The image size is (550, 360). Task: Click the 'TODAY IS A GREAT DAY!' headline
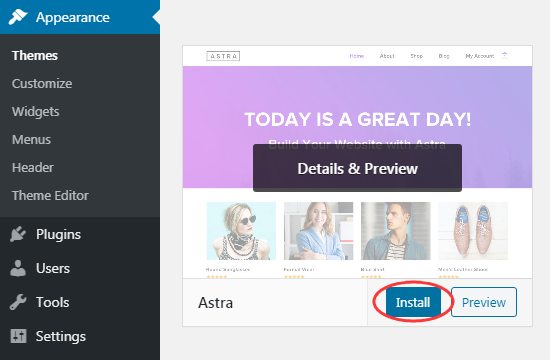[x=357, y=119]
